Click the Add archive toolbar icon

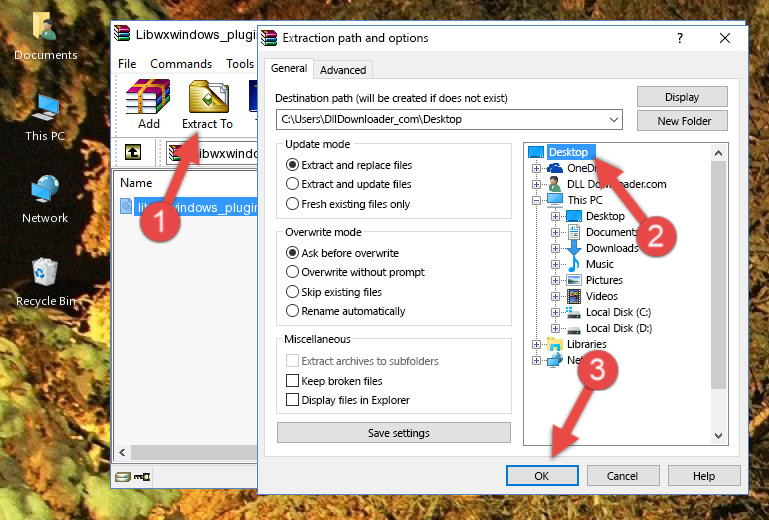click(x=148, y=97)
